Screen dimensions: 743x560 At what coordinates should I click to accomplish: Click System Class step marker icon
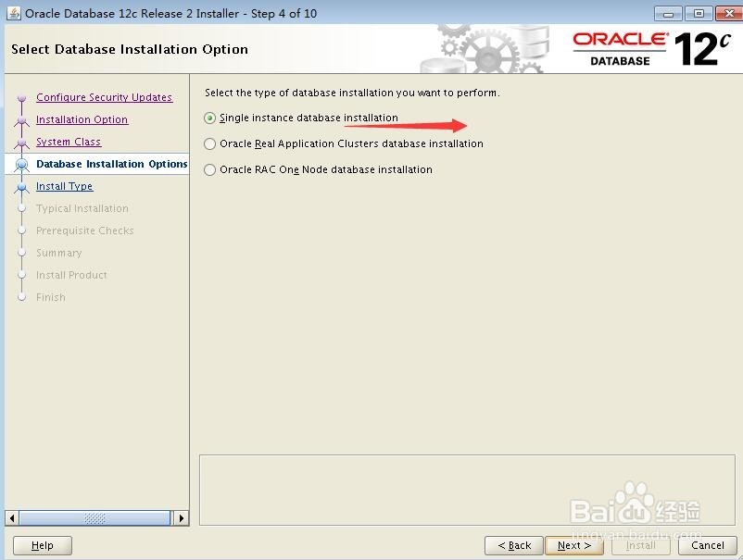[21, 143]
